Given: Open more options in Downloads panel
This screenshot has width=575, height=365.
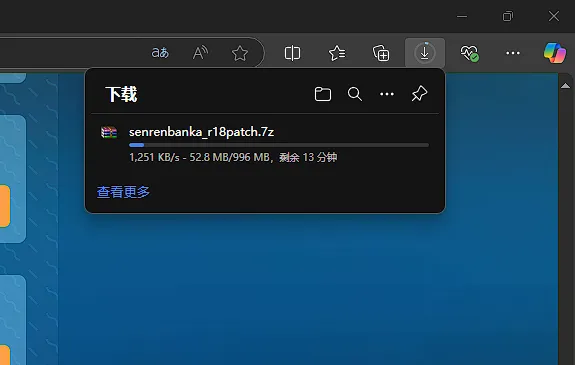Looking at the screenshot, I should click(x=387, y=94).
